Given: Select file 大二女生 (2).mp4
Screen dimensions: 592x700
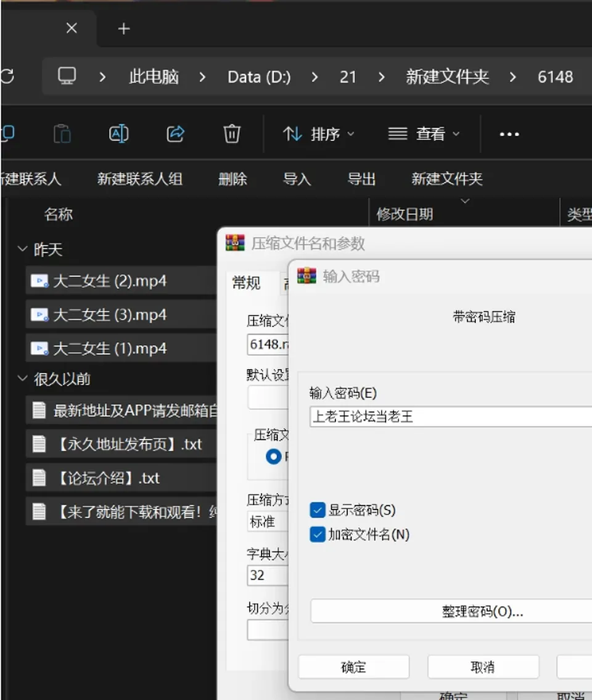Looking at the screenshot, I should (x=121, y=281).
